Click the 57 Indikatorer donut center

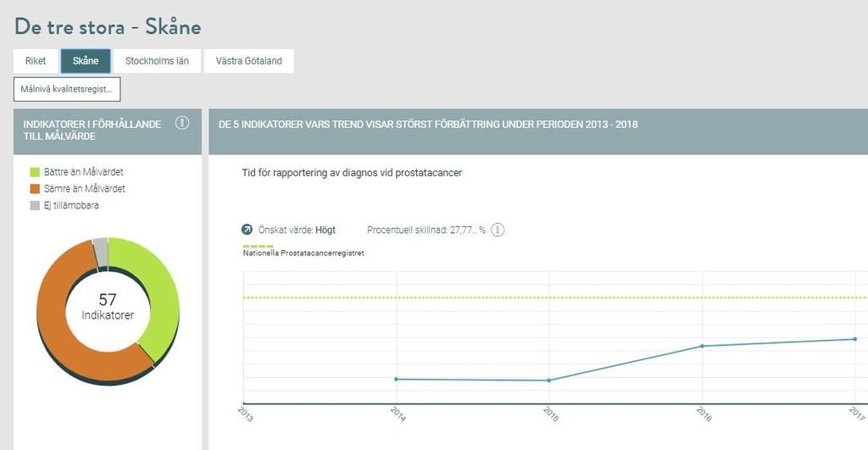[x=108, y=307]
